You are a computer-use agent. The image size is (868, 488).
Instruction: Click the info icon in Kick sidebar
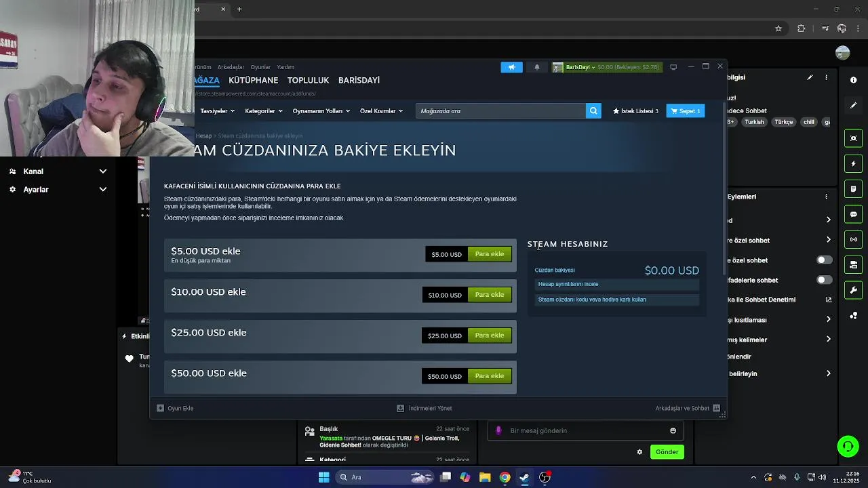(x=853, y=80)
